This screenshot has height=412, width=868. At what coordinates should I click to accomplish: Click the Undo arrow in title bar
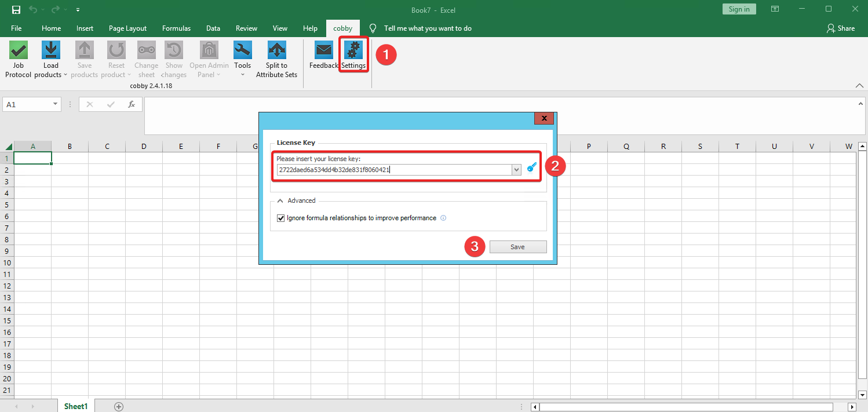[34, 9]
